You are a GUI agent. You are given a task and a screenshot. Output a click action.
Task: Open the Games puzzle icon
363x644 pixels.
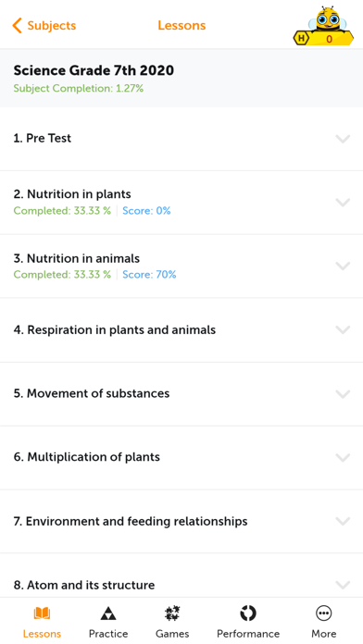tap(172, 613)
